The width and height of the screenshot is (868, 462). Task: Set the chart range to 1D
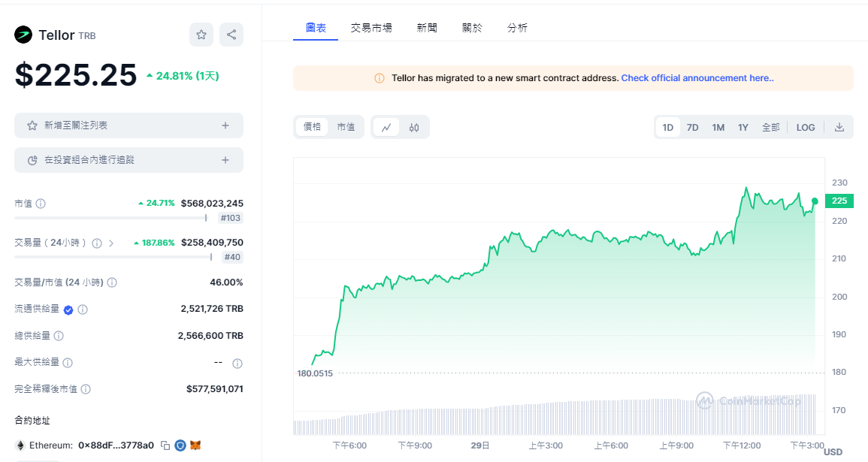pos(668,127)
